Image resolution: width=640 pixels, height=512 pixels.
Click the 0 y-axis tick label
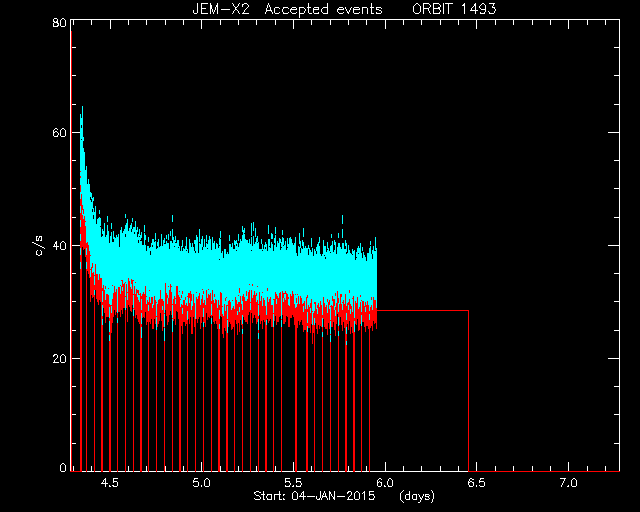coord(63,467)
